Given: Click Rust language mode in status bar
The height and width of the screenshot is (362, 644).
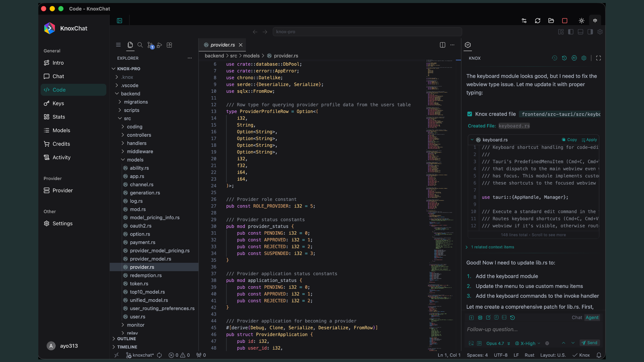Looking at the screenshot, I should [529, 355].
